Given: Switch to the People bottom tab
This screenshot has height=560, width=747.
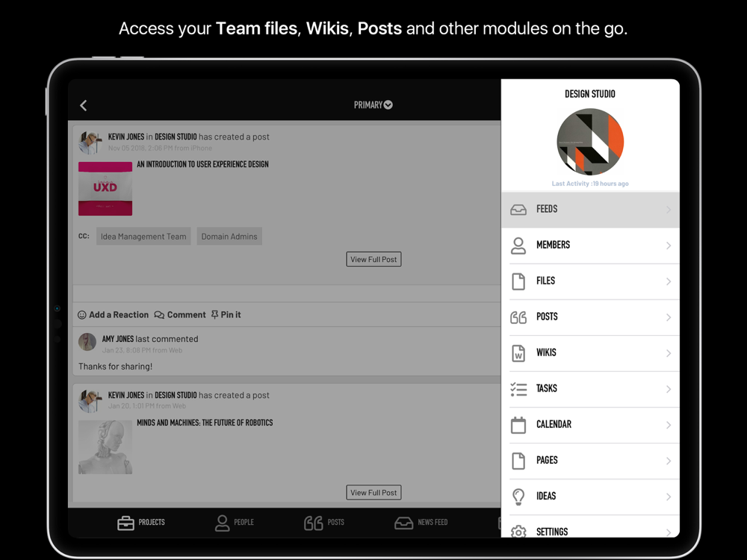Looking at the screenshot, I should coord(234,523).
